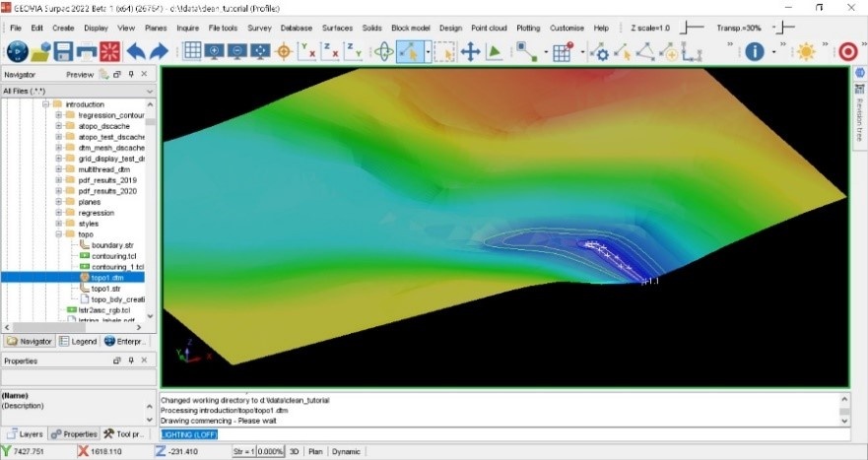This screenshot has height=460, width=868.
Task: Click the blue info inquire icon
Action: coord(755,51)
